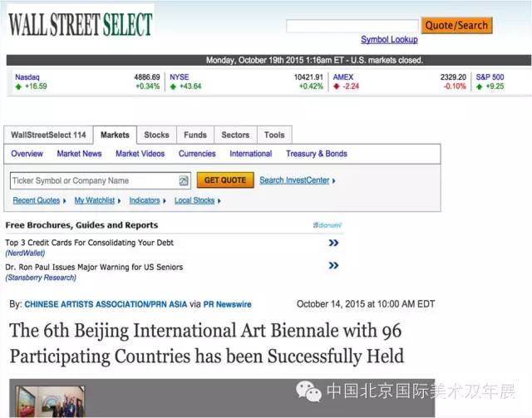
Task: Click the AMEX red down arrow
Action: coord(337,86)
